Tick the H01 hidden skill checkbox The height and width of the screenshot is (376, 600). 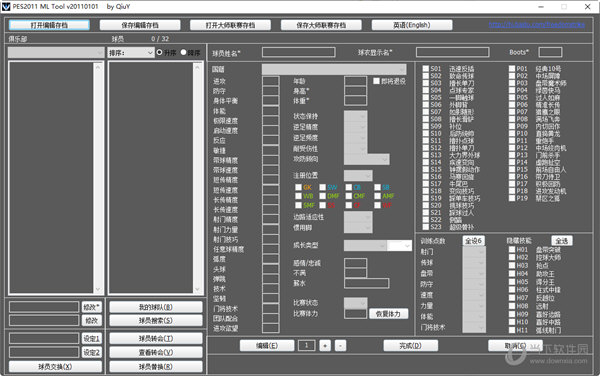tap(512, 249)
